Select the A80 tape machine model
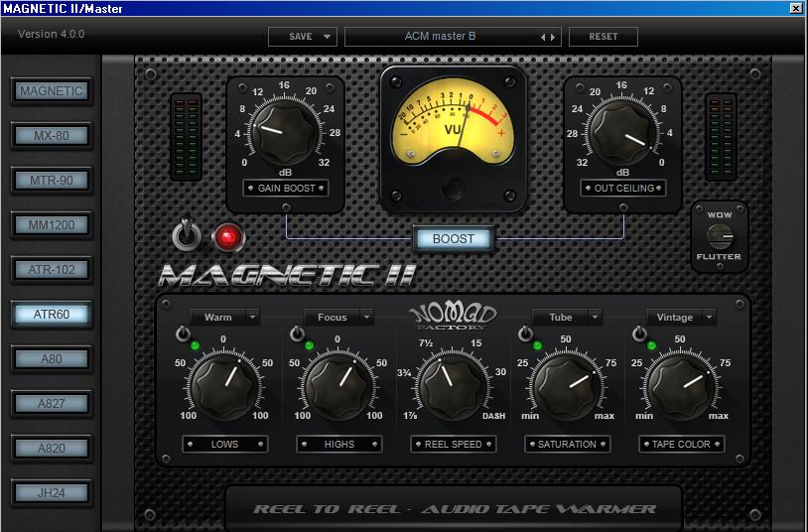The width and height of the screenshot is (808, 532). tap(52, 358)
